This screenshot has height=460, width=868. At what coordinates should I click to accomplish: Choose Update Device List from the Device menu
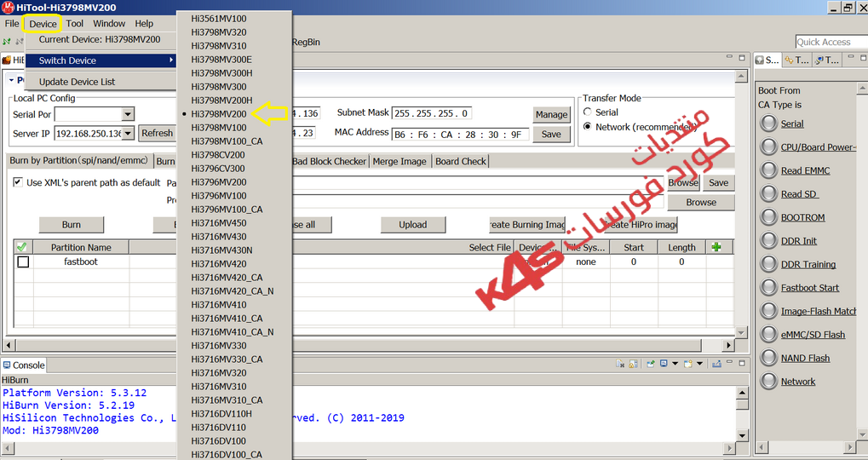[x=100, y=82]
